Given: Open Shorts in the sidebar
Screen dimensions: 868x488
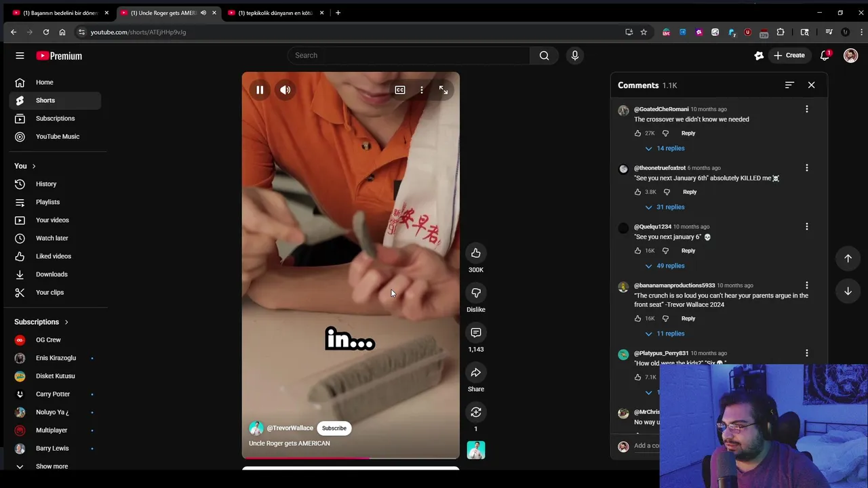Looking at the screenshot, I should [54, 100].
